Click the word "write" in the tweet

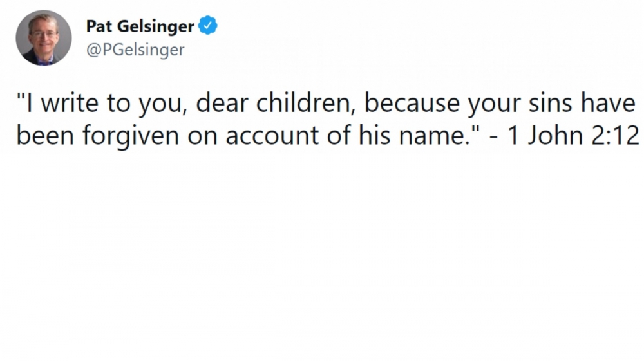click(x=70, y=103)
